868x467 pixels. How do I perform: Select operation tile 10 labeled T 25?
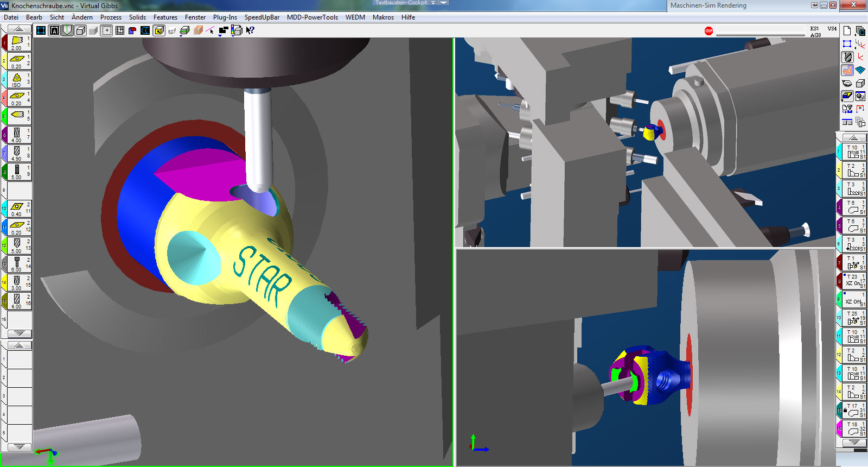(854, 317)
